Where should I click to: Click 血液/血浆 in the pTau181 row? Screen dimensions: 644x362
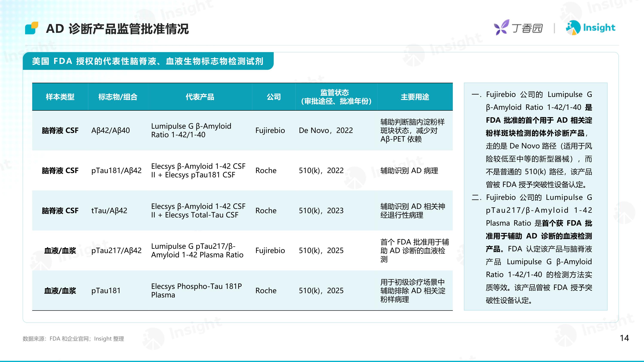click(60, 291)
